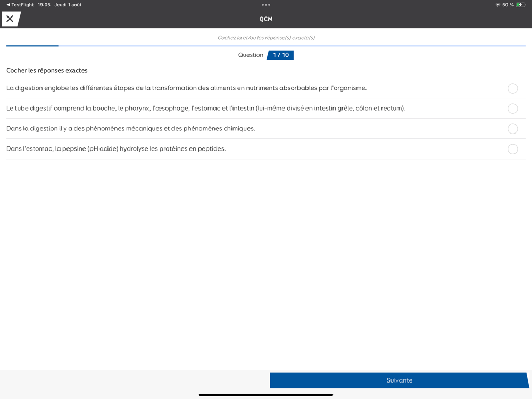This screenshot has width=532, height=399.
Task: Go to next question with Suivante
Action: coord(400,380)
